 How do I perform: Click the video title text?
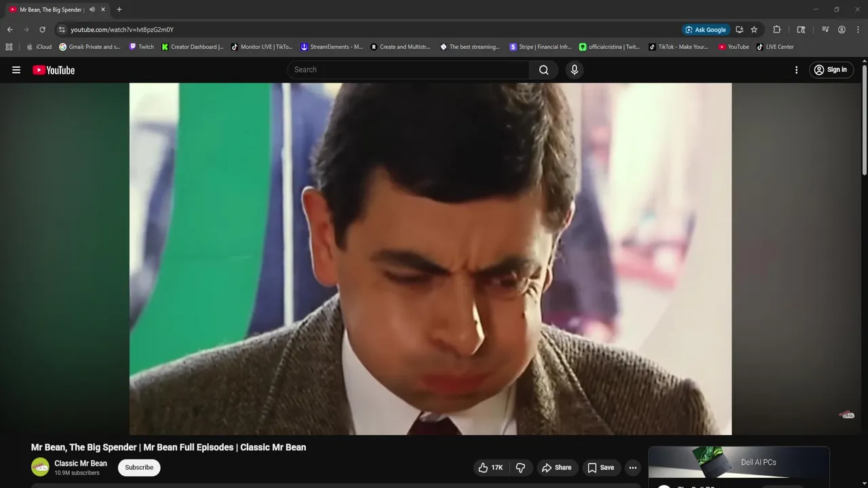[168, 447]
